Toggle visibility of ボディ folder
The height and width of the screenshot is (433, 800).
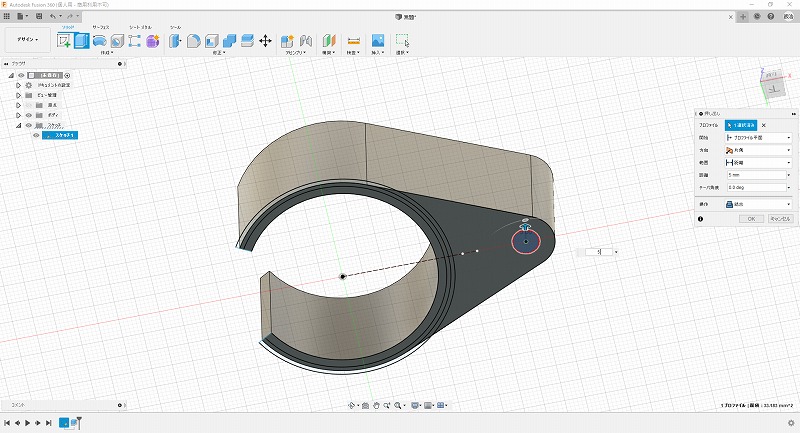(28, 115)
